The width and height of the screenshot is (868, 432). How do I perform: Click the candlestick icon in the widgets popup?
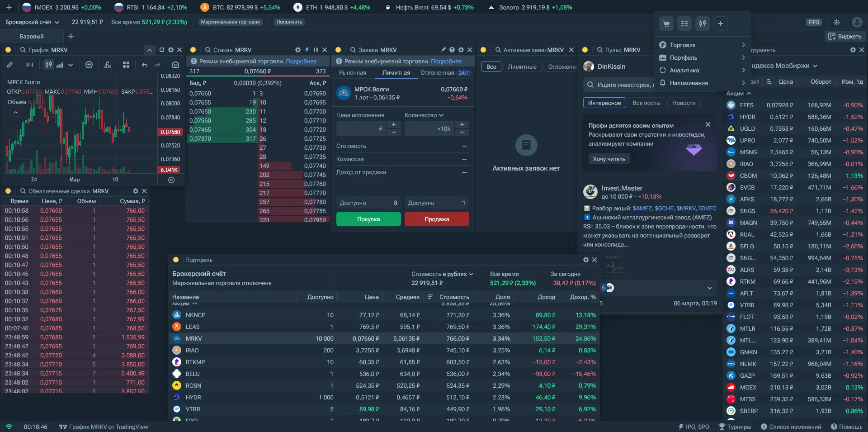coord(703,24)
